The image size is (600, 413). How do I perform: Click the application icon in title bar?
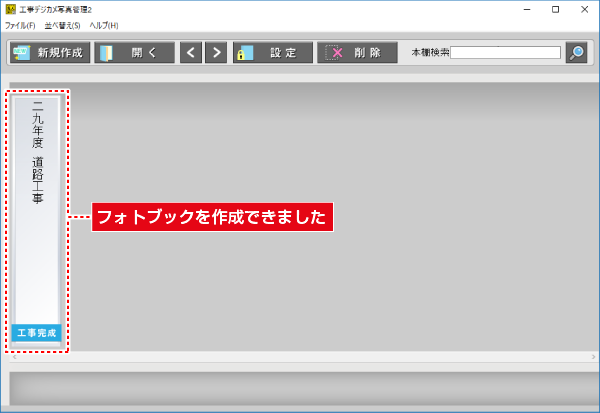[11, 9]
